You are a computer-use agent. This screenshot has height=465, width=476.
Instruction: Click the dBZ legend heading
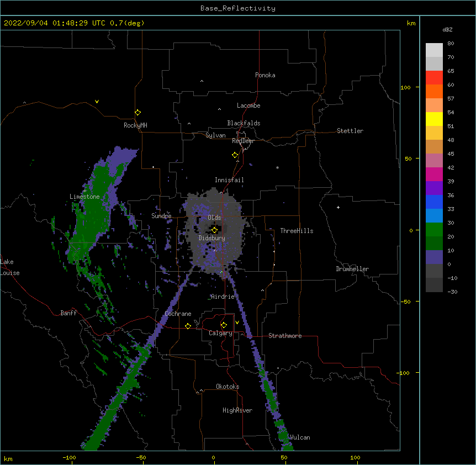447,30
